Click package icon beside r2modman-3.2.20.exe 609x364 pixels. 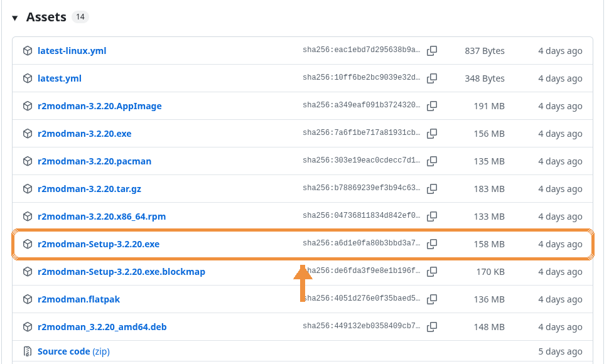28,134
